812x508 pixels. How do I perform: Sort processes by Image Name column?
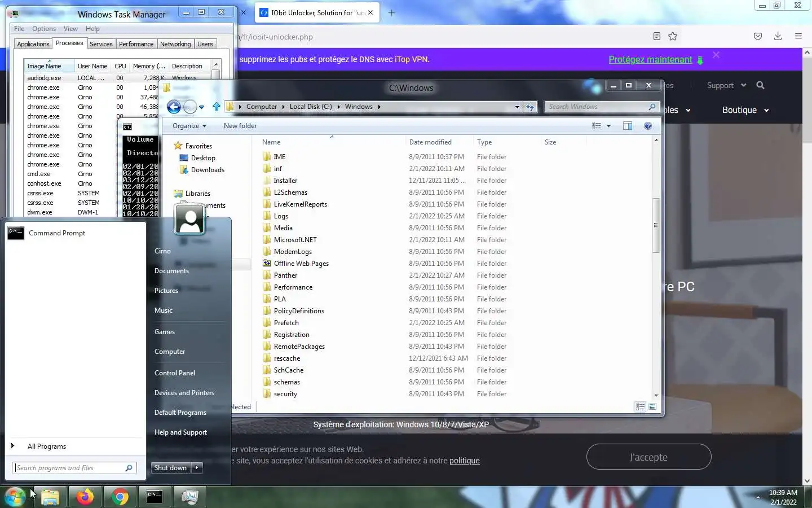[x=48, y=66]
